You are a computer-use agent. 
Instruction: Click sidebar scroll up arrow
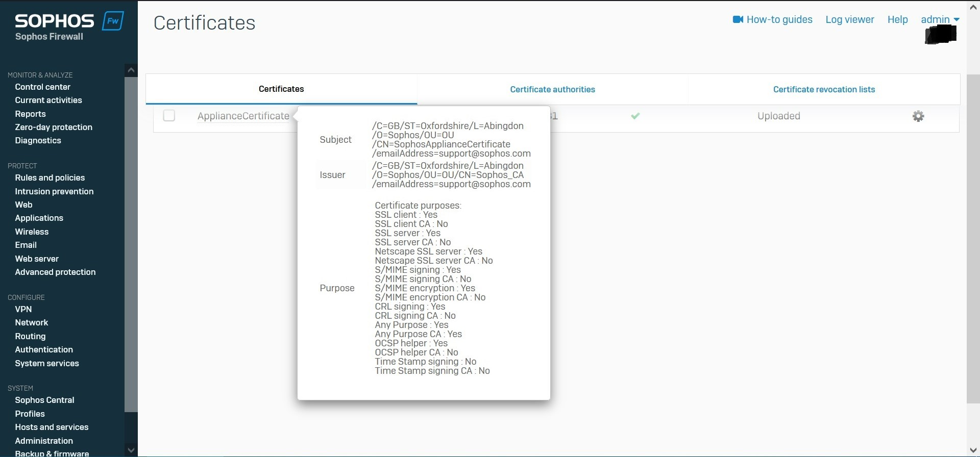click(131, 70)
